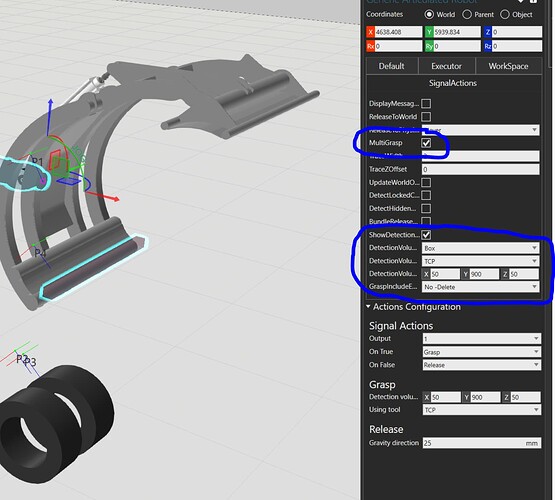
Task: Open the SignalActions tab
Action: pos(453,83)
